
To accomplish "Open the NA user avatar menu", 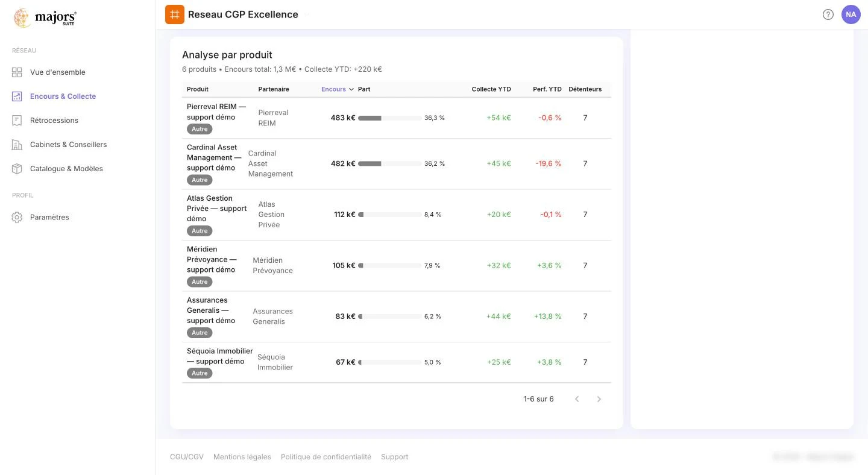I will (851, 14).
